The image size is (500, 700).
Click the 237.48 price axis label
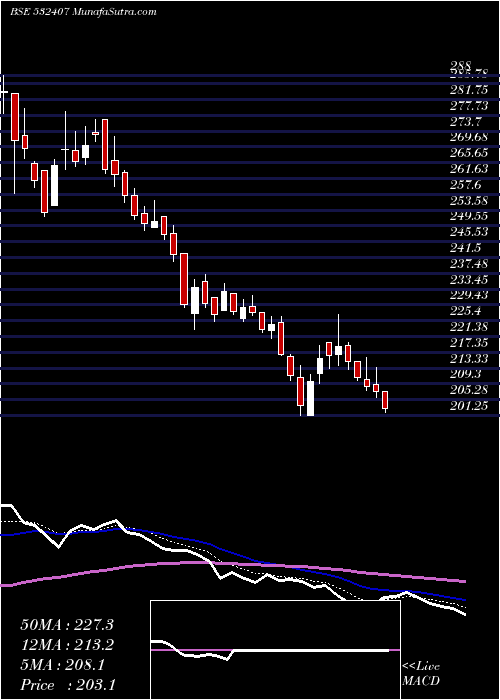(469, 263)
